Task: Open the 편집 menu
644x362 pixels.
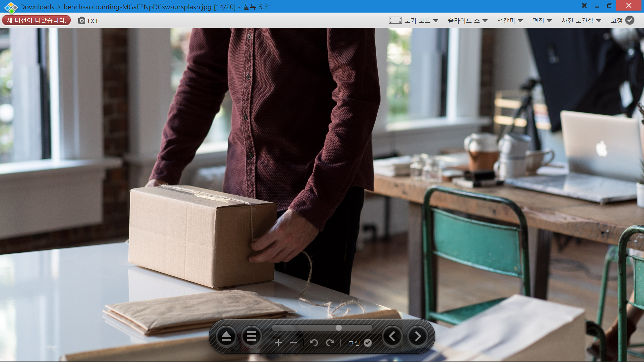Action: [538, 20]
